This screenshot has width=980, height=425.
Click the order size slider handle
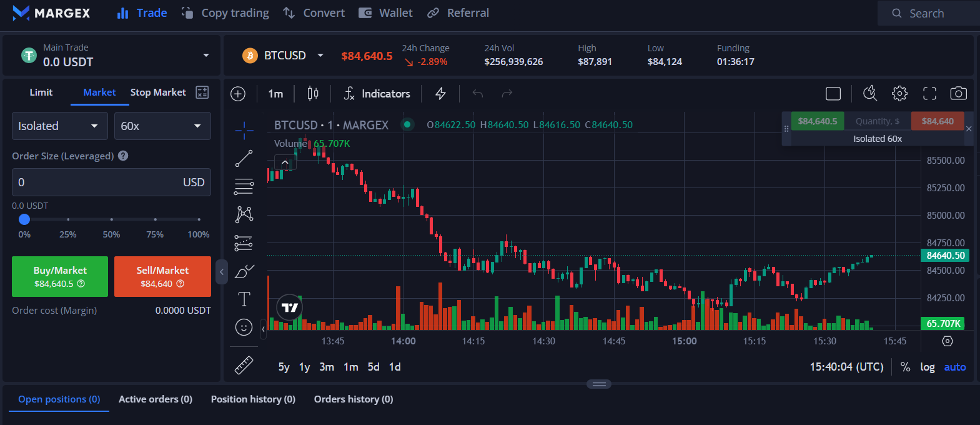24,219
